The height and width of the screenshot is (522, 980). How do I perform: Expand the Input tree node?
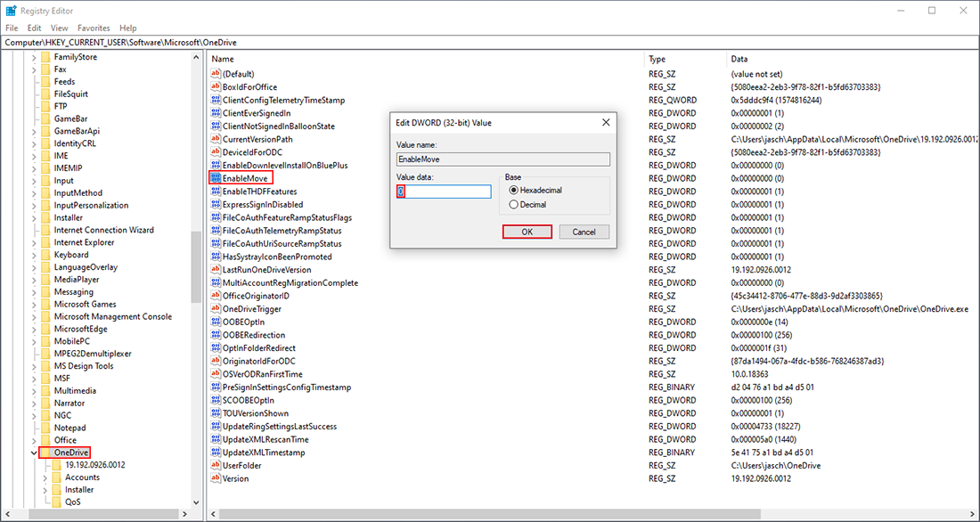34,181
